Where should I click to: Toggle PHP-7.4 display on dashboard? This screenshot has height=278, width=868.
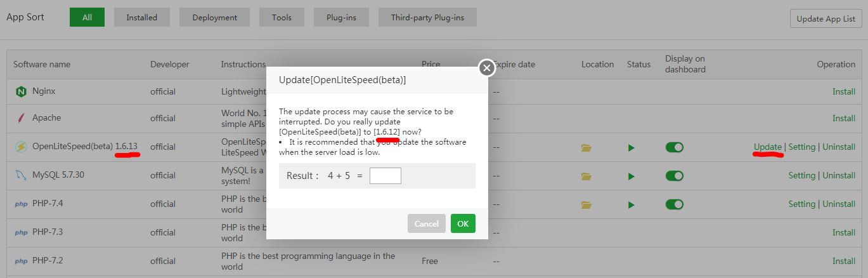click(x=675, y=204)
